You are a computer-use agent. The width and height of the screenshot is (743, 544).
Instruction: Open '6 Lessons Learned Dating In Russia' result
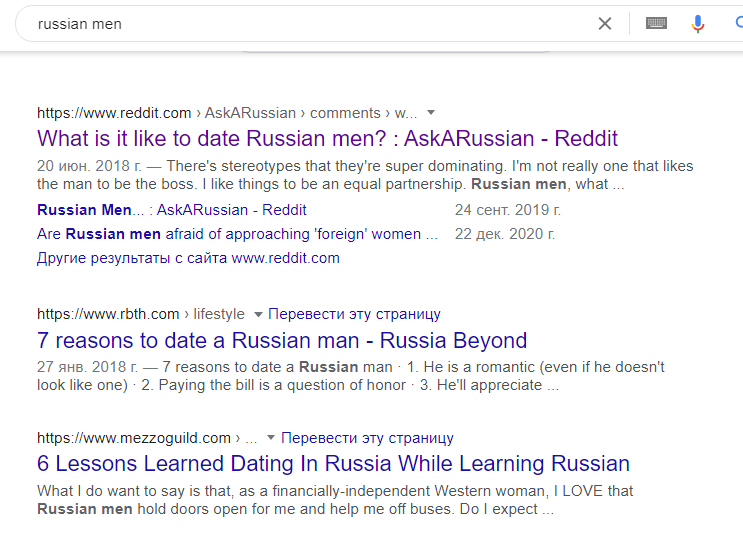click(333, 464)
